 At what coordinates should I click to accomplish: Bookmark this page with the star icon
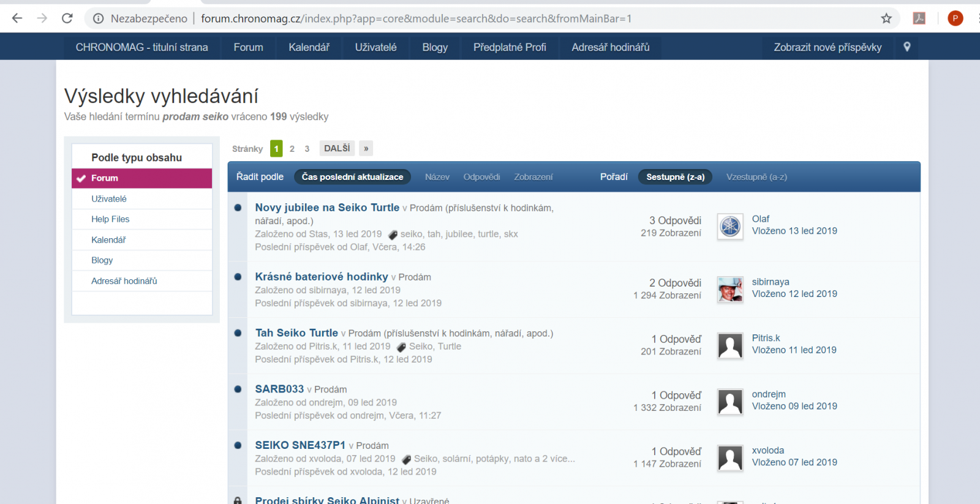pyautogui.click(x=886, y=18)
